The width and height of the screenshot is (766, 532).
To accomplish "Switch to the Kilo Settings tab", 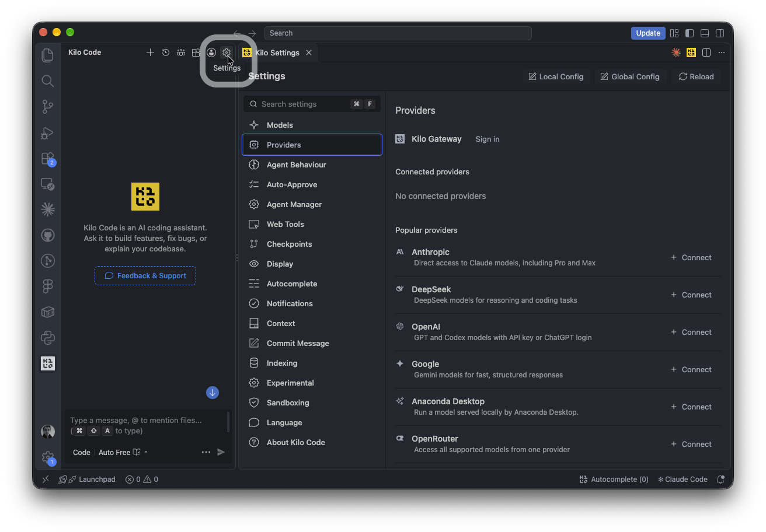I will point(277,52).
